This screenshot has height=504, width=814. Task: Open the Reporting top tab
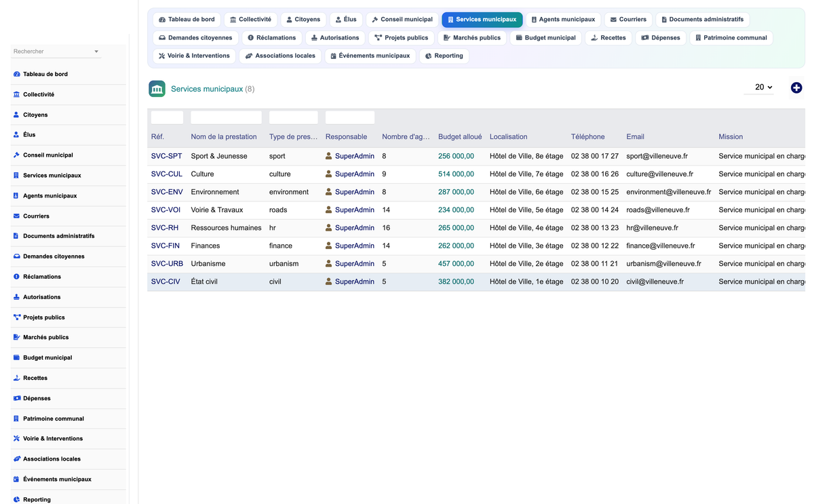tap(444, 56)
